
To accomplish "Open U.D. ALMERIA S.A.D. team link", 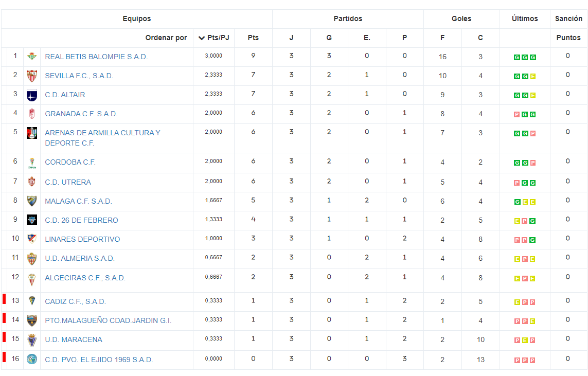I will click(x=80, y=259).
